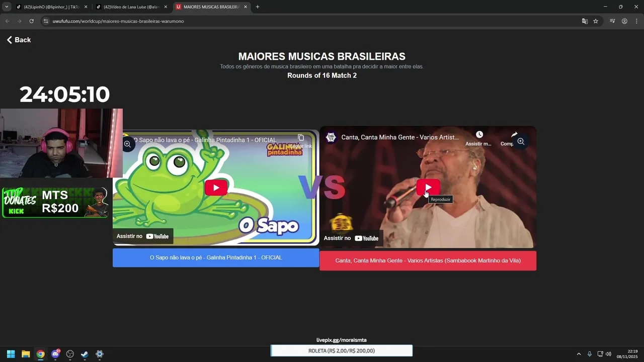The width and height of the screenshot is (644, 362).
Task: Play the Canta, Canta Minha Gente video
Action: click(428, 188)
